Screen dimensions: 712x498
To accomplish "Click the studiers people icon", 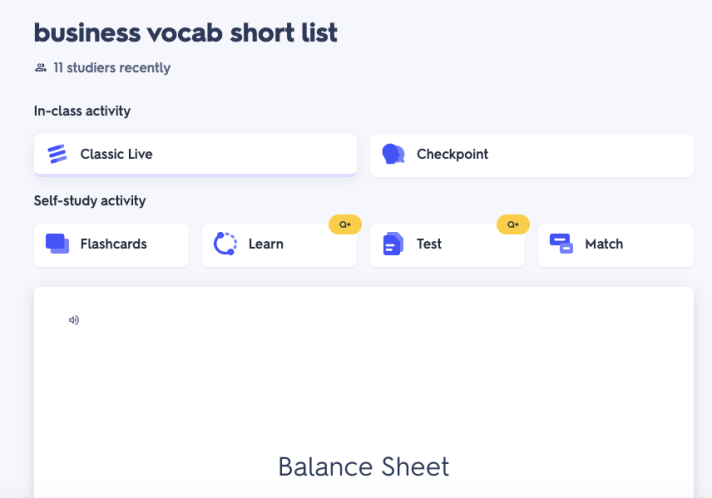I will [x=40, y=68].
